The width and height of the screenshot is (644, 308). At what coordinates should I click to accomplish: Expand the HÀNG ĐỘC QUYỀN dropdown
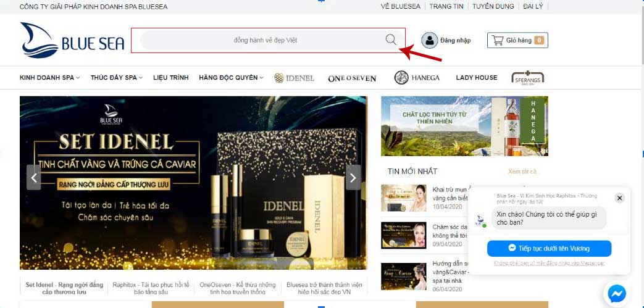(x=231, y=78)
